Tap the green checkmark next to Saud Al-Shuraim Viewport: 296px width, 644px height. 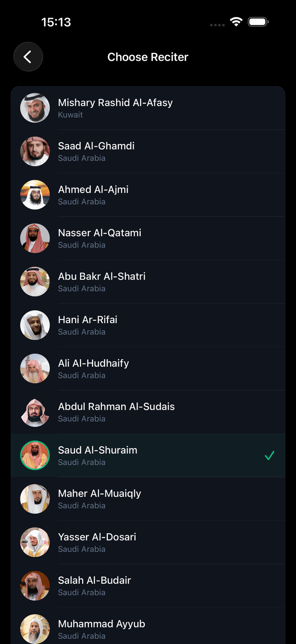tap(269, 455)
